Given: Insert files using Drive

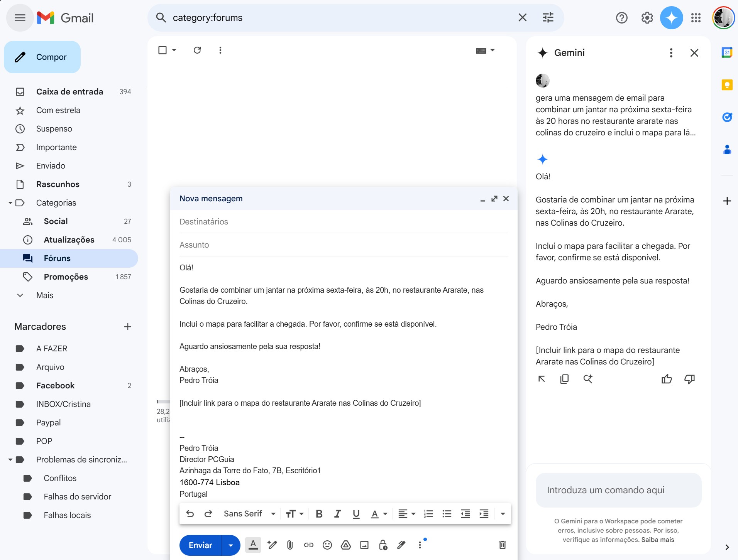Looking at the screenshot, I should pyautogui.click(x=345, y=545).
